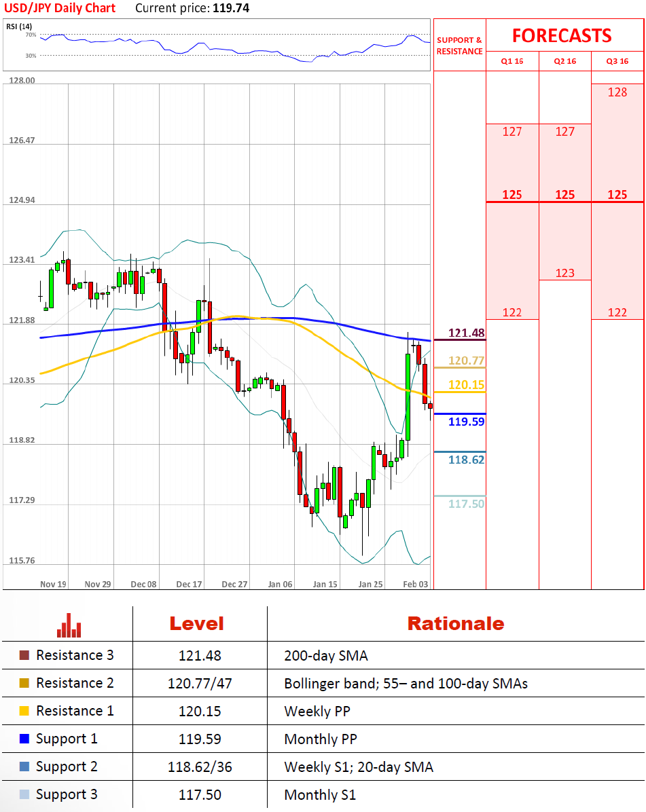Image resolution: width=646 pixels, height=812 pixels.
Task: Click the Support 1 blue color swatch
Action: click(x=24, y=739)
